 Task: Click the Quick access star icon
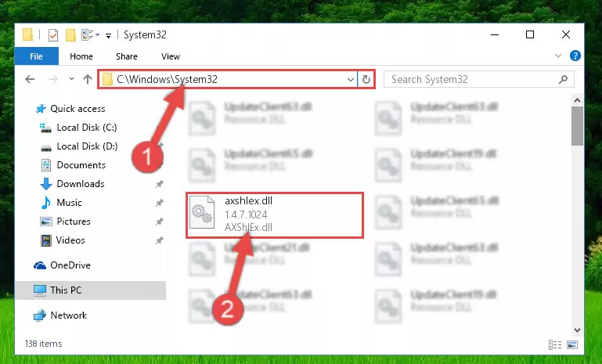pos(41,109)
